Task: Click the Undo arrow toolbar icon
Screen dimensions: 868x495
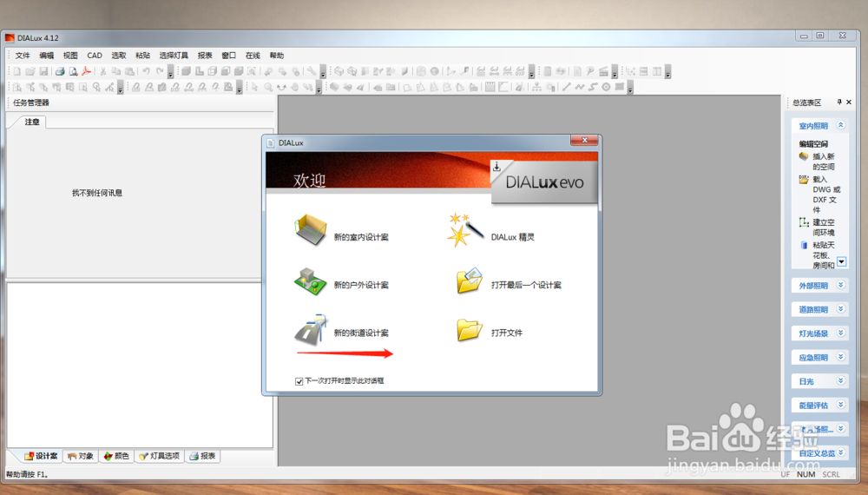Action: pos(146,71)
